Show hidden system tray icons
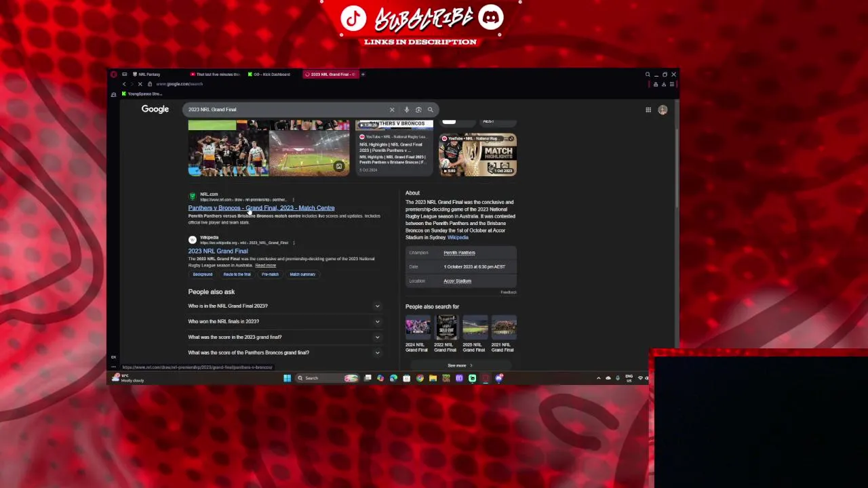The image size is (868, 488). point(598,378)
